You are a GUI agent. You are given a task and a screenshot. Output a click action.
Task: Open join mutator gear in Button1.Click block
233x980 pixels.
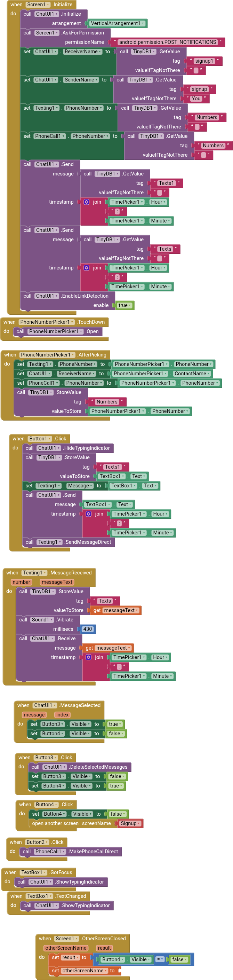(89, 514)
